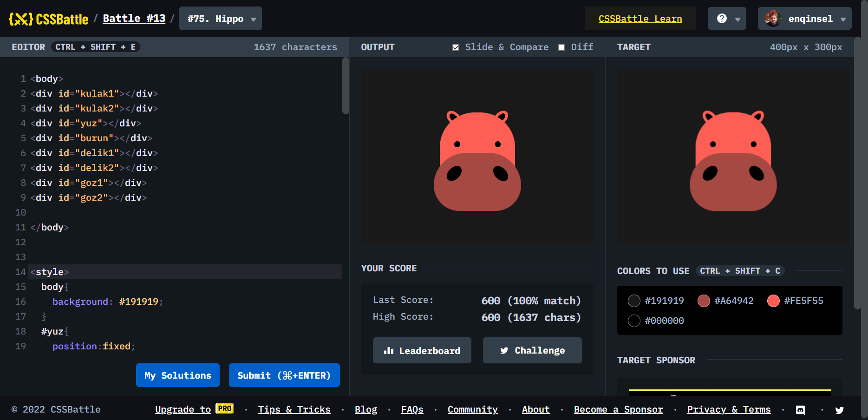Screen dimensions: 868x420
Task: Open the CSSBattle Learn link
Action: click(640, 19)
